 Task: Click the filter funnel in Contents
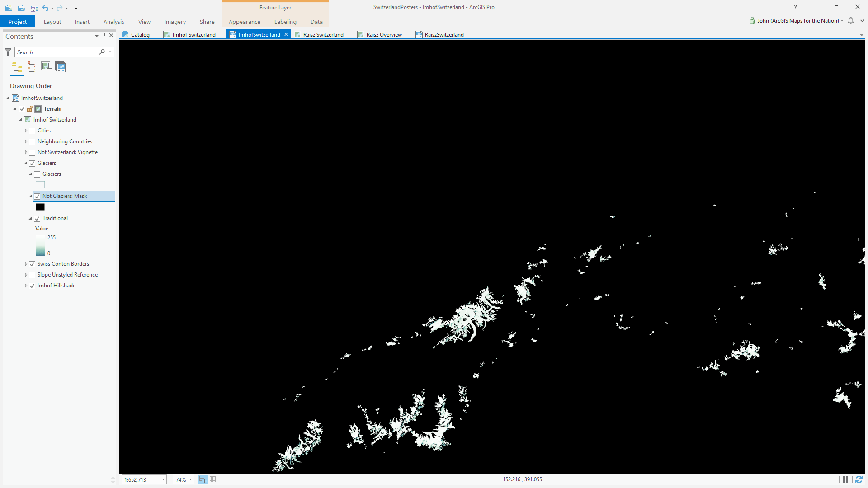tap(8, 52)
